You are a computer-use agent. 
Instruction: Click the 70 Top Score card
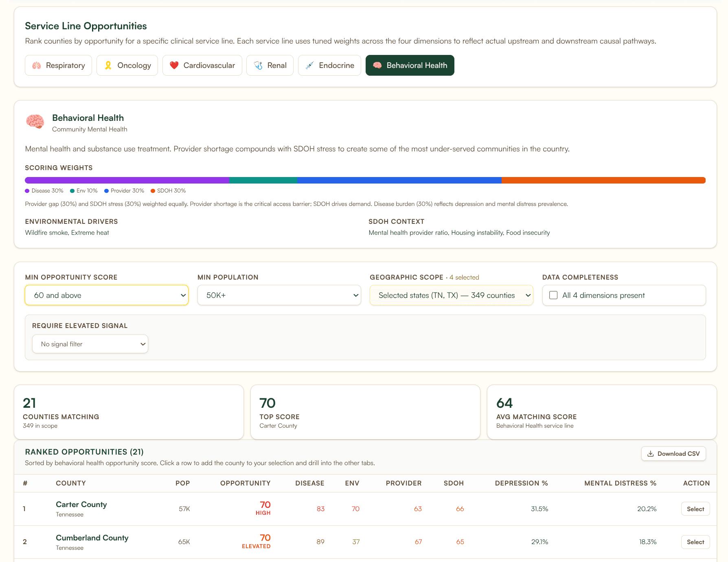point(365,412)
